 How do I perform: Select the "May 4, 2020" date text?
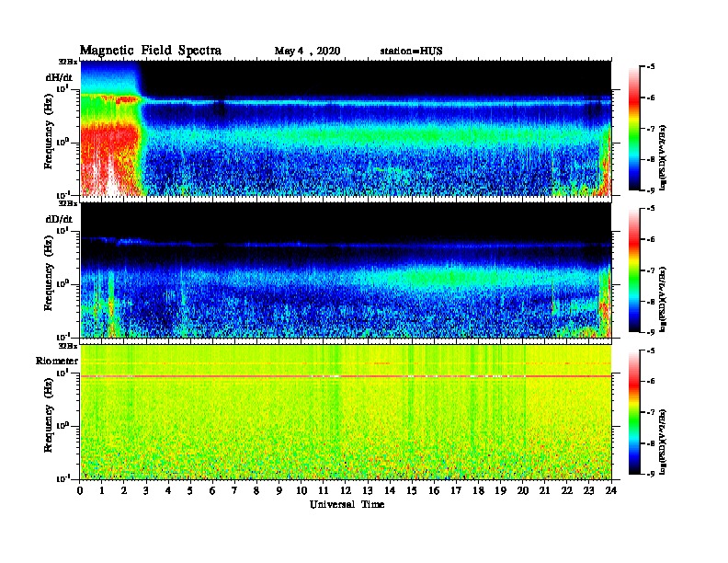[x=307, y=52]
